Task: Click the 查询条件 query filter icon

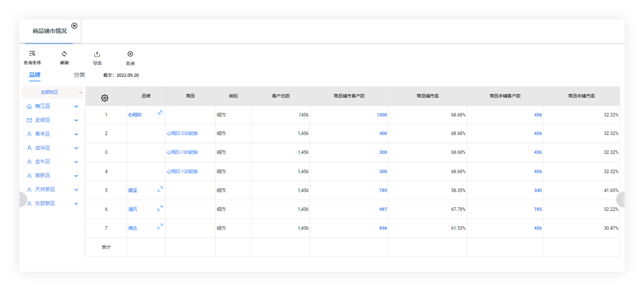Action: tap(32, 54)
